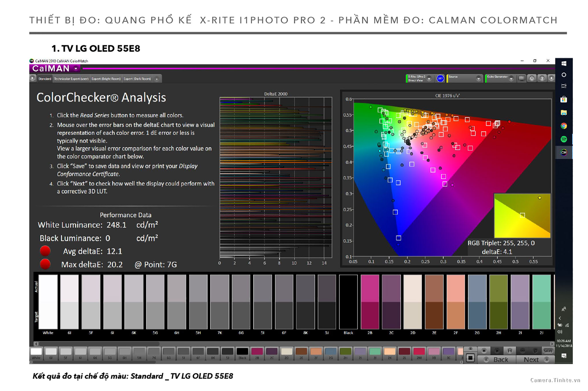Open the Windows Start button

coord(564,63)
